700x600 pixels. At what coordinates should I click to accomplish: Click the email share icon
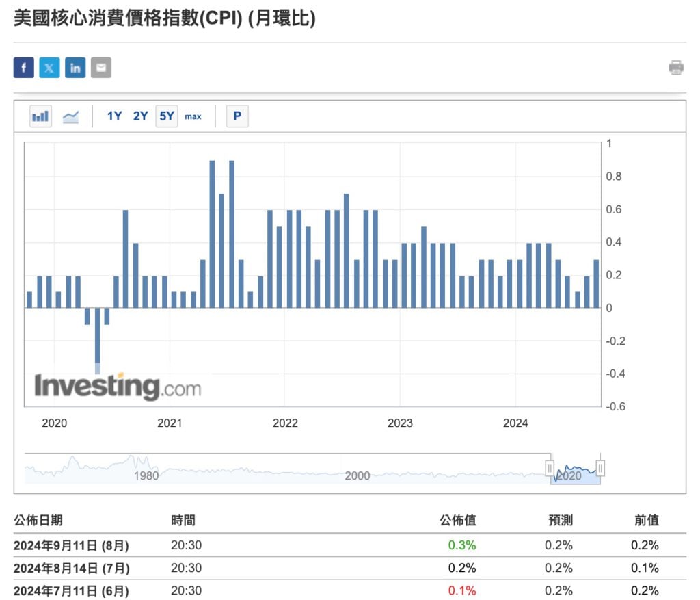coord(101,68)
